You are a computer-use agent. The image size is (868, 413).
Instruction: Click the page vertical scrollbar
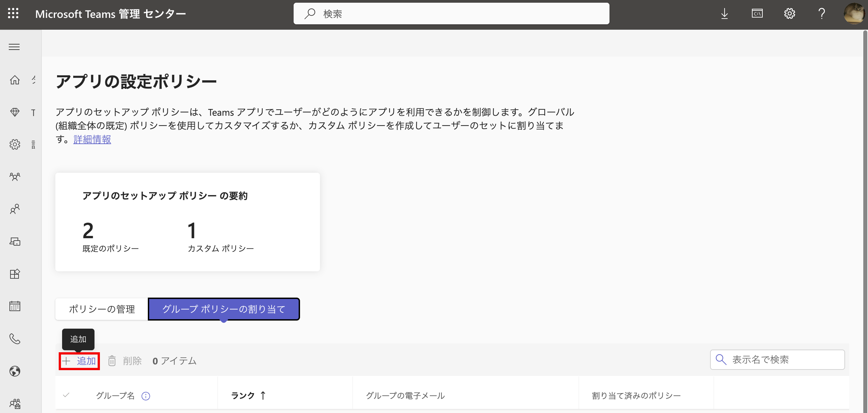pyautogui.click(x=865, y=221)
